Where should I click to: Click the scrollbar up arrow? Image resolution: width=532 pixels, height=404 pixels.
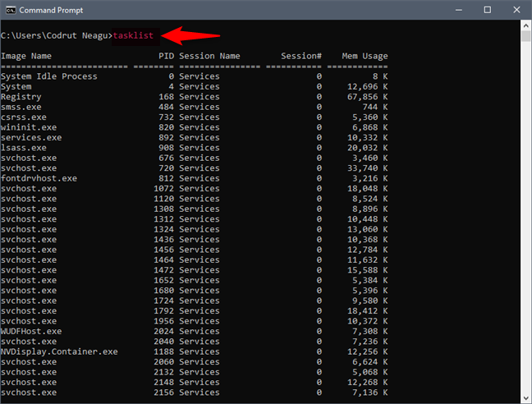tap(525, 25)
